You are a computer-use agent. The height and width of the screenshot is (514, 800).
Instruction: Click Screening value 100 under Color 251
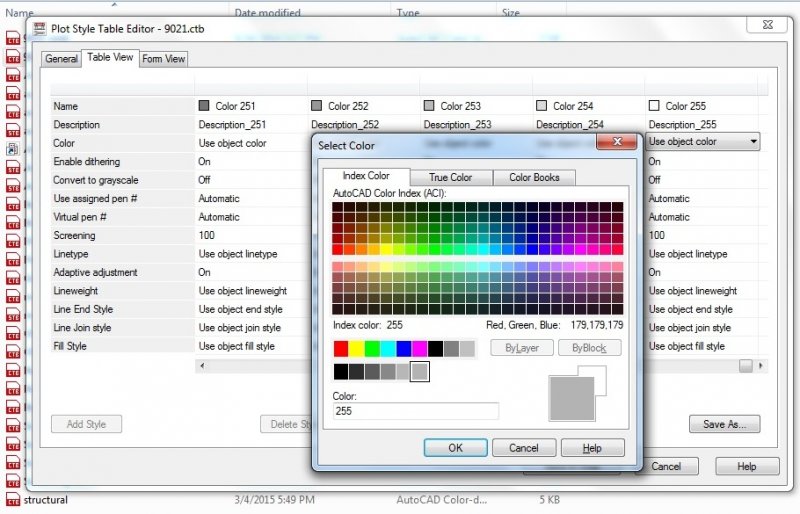coord(207,235)
